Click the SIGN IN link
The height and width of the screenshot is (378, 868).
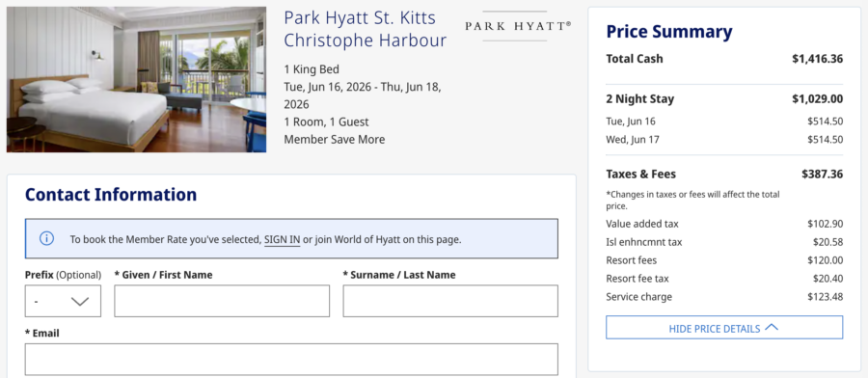click(x=283, y=240)
